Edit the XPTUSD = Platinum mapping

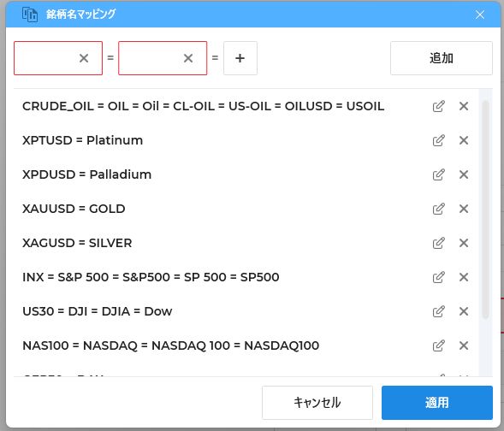(x=438, y=140)
